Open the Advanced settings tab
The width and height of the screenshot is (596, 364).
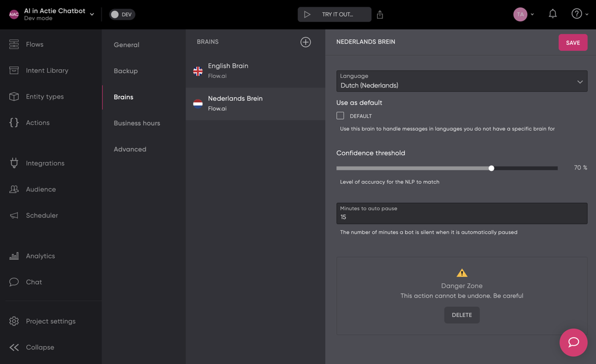(x=130, y=149)
